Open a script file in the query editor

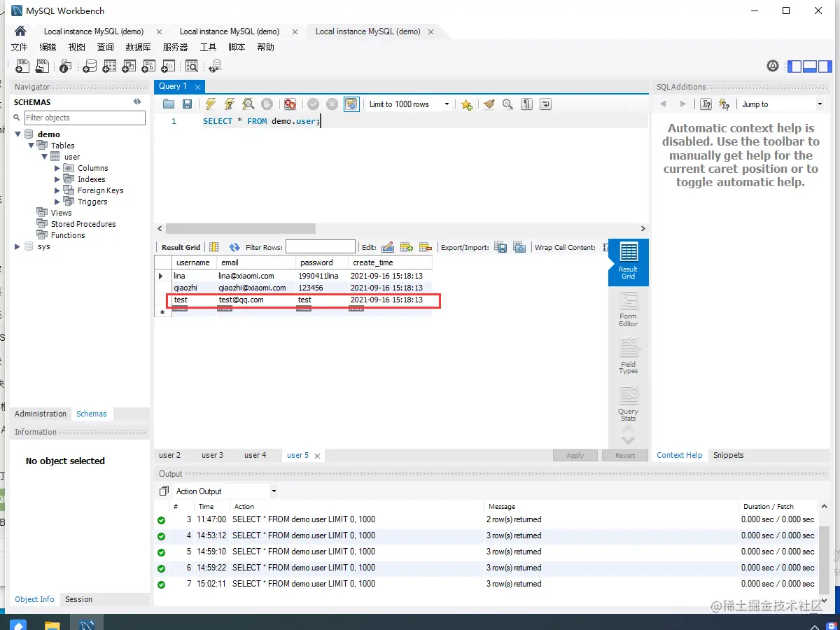click(169, 104)
